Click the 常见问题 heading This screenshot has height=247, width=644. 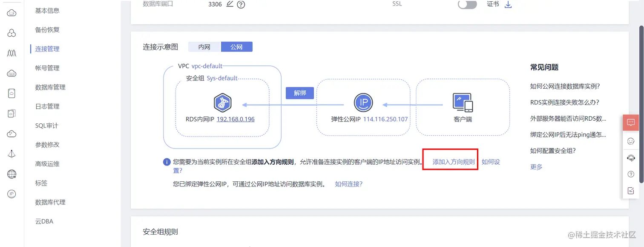tap(544, 67)
